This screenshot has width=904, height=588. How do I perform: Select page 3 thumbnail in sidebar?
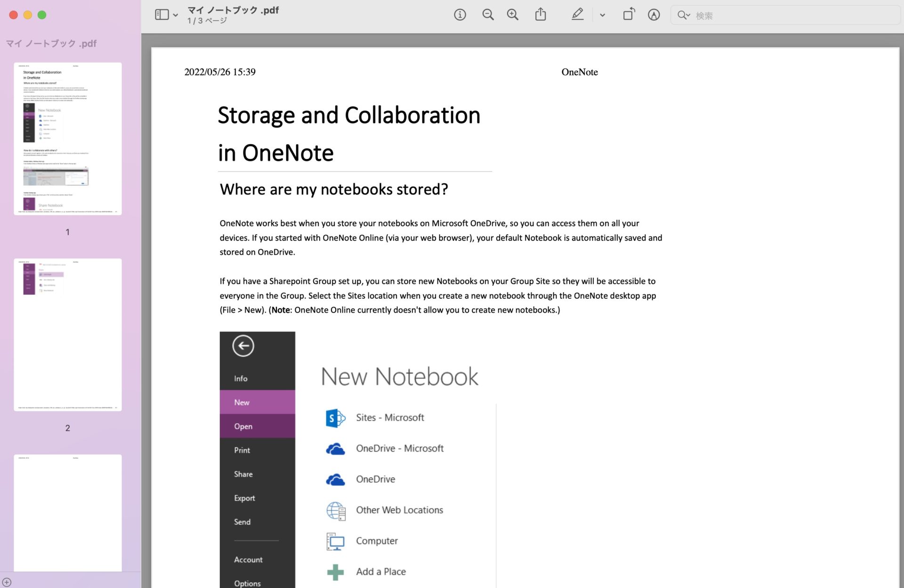click(67, 513)
